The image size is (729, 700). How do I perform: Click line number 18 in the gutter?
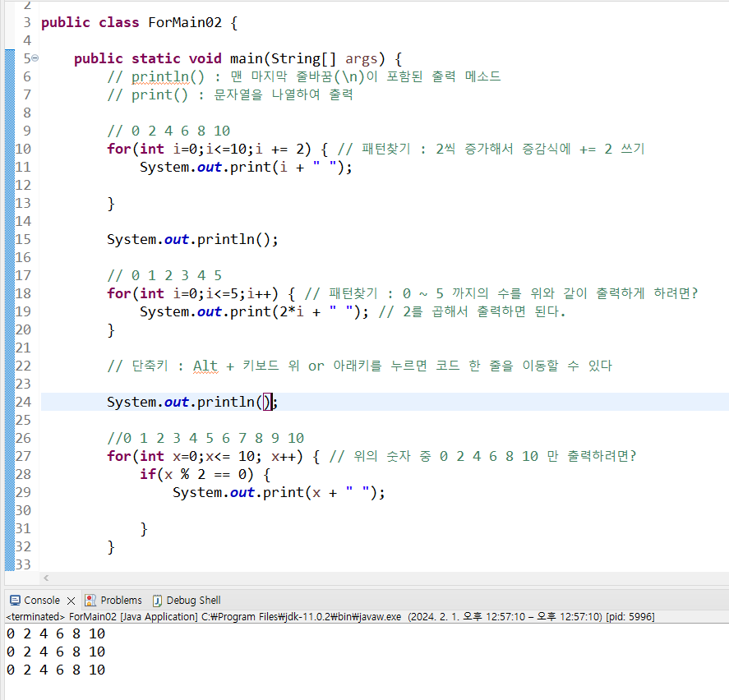23,293
